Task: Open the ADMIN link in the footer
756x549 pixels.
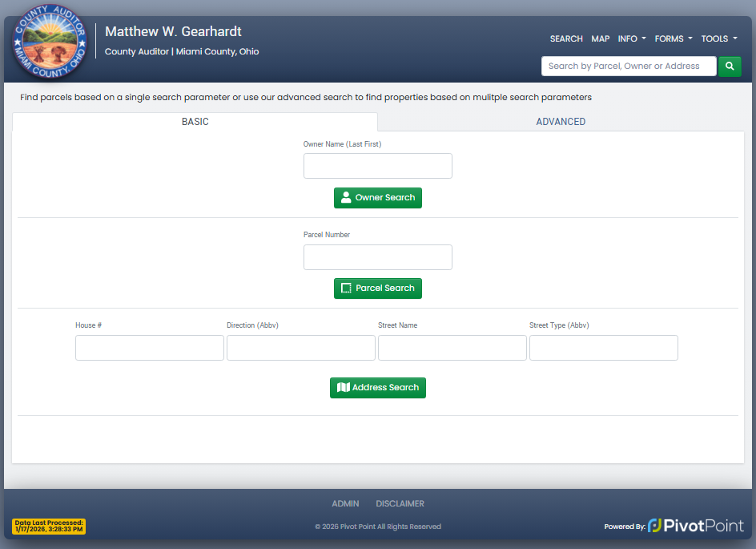Action: tap(345, 503)
